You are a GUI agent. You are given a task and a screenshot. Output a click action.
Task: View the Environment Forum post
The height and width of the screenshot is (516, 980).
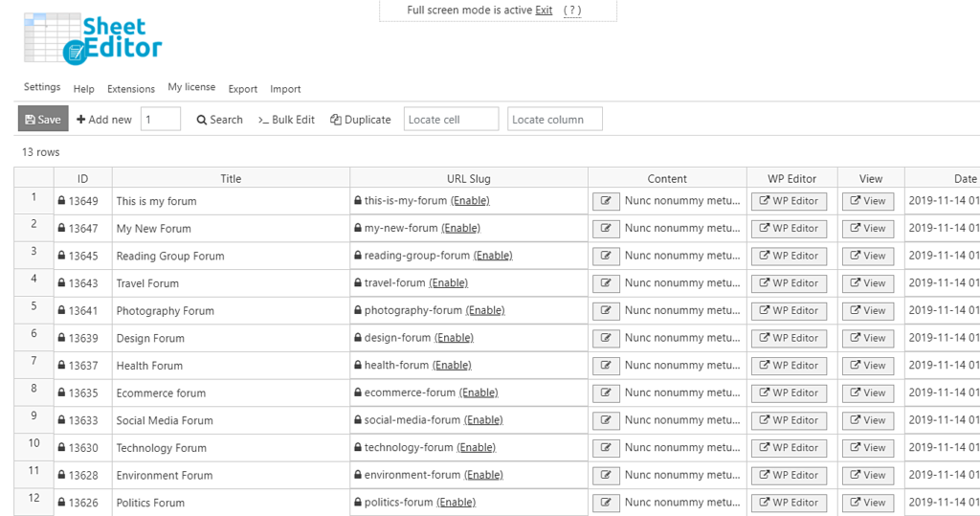click(867, 476)
